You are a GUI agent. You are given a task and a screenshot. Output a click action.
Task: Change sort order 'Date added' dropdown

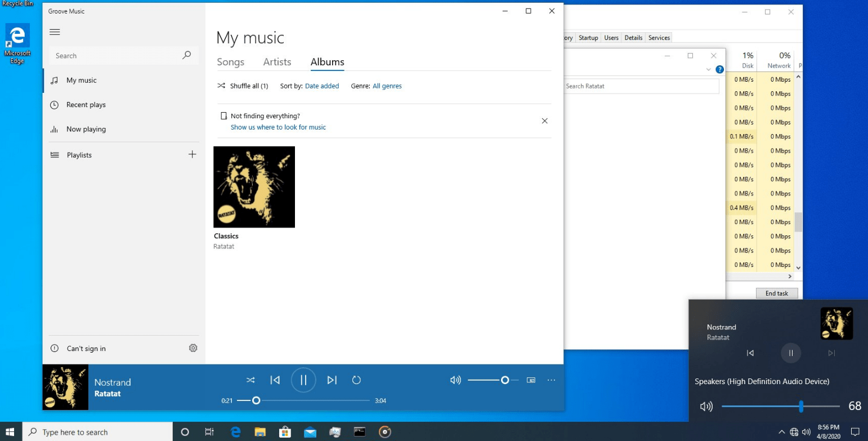point(322,86)
